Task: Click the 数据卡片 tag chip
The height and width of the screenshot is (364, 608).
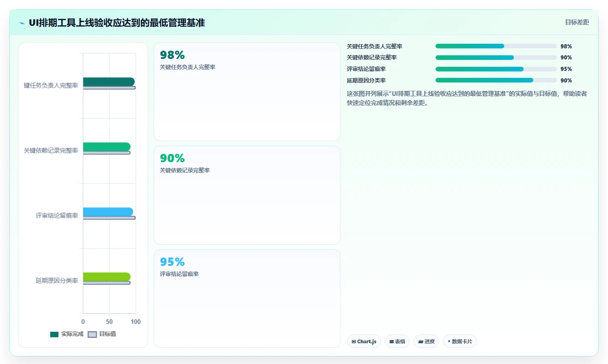Action: pyautogui.click(x=460, y=341)
